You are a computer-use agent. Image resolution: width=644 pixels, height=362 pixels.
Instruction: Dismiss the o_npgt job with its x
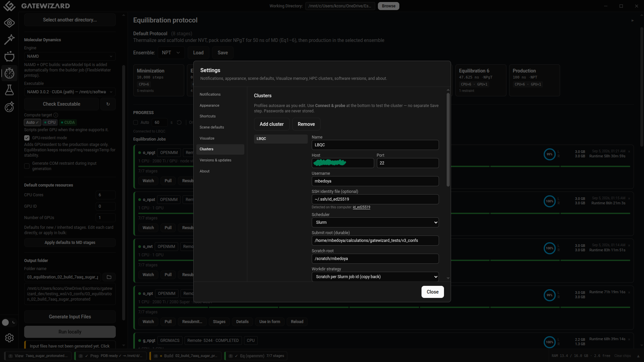click(629, 152)
